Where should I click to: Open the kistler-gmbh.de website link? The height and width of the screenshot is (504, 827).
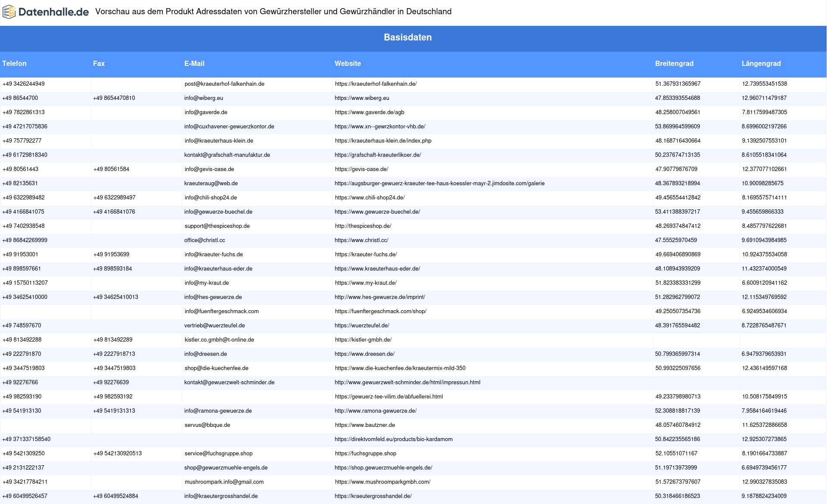[x=363, y=340]
